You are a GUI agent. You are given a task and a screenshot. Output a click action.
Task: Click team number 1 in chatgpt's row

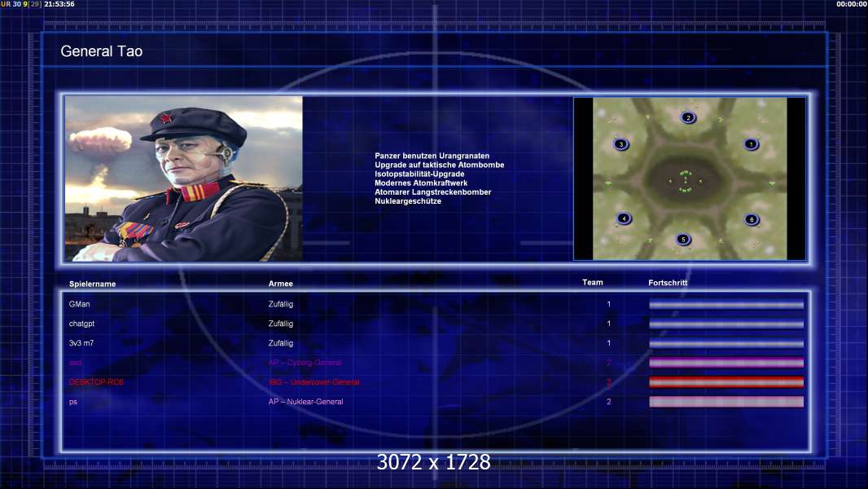609,324
